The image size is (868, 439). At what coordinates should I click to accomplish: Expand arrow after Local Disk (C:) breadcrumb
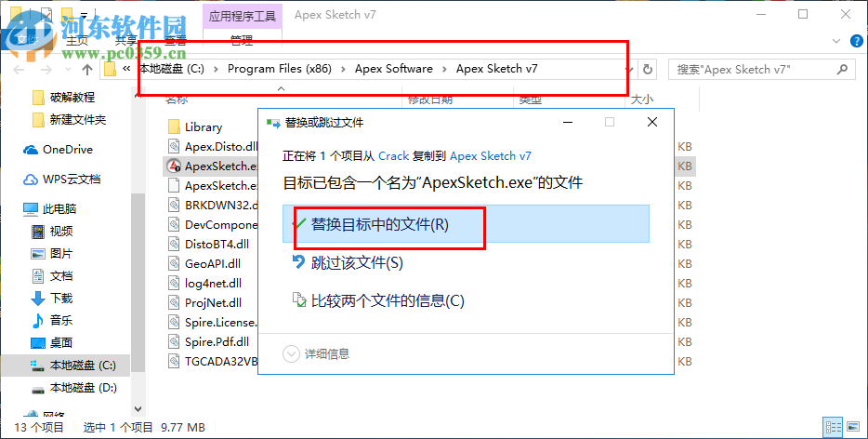pos(216,69)
